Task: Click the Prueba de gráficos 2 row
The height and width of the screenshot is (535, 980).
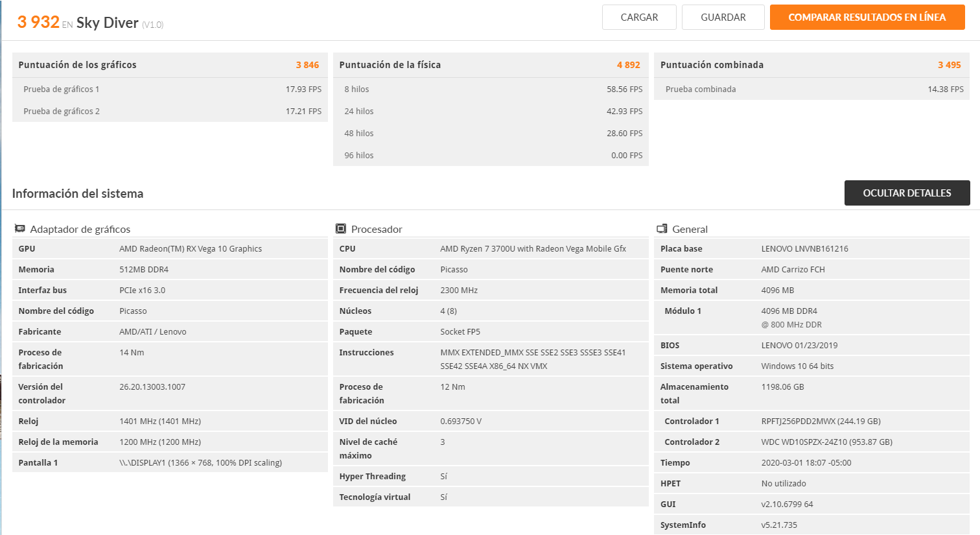Action: [x=170, y=111]
